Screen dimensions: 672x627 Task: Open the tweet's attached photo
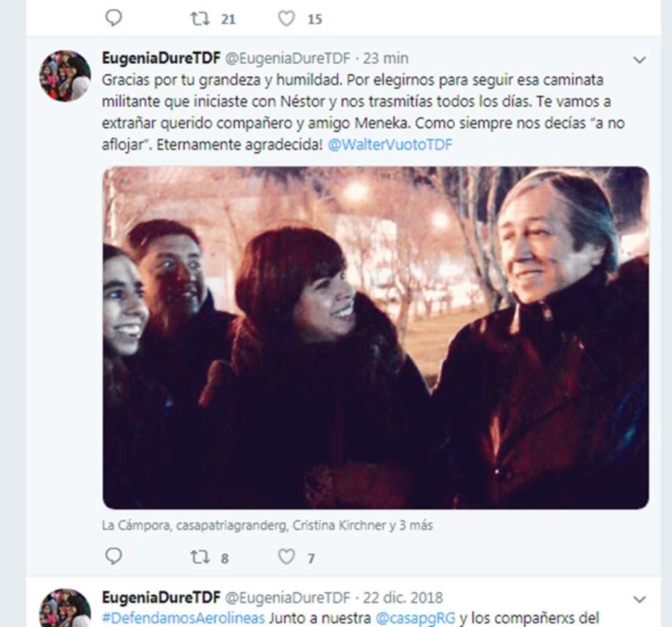coord(376,338)
